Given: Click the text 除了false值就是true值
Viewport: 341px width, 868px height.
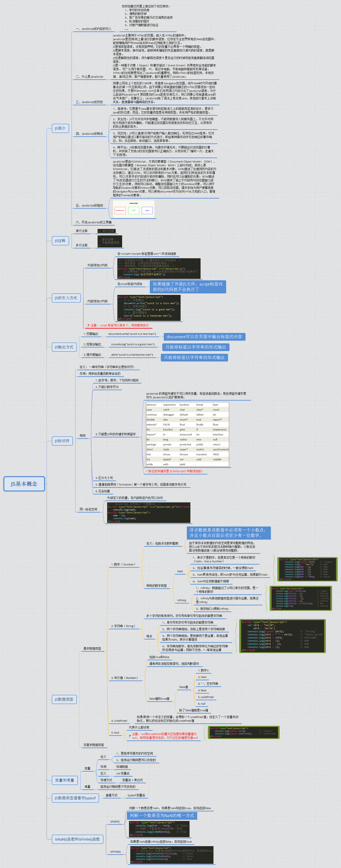Looking at the screenshot, I should point(193,710).
